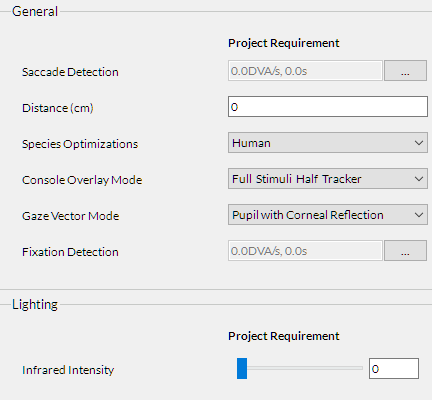Open Fixation Detection settings via ellipsis button
432x400 pixels.
pyautogui.click(x=405, y=250)
